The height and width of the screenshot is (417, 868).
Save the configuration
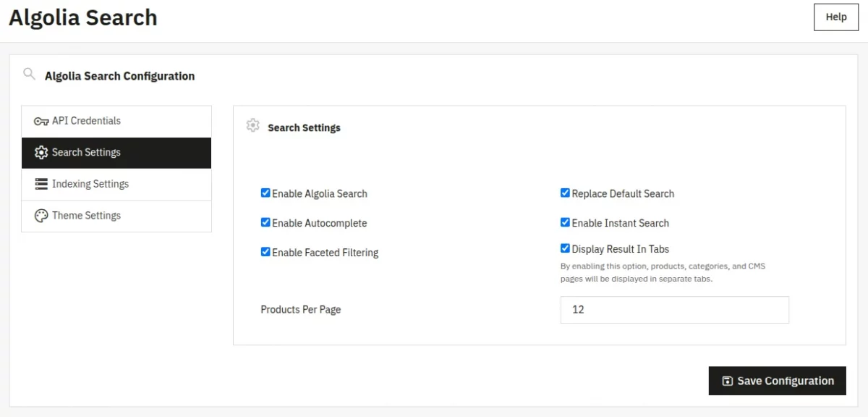[x=777, y=381]
